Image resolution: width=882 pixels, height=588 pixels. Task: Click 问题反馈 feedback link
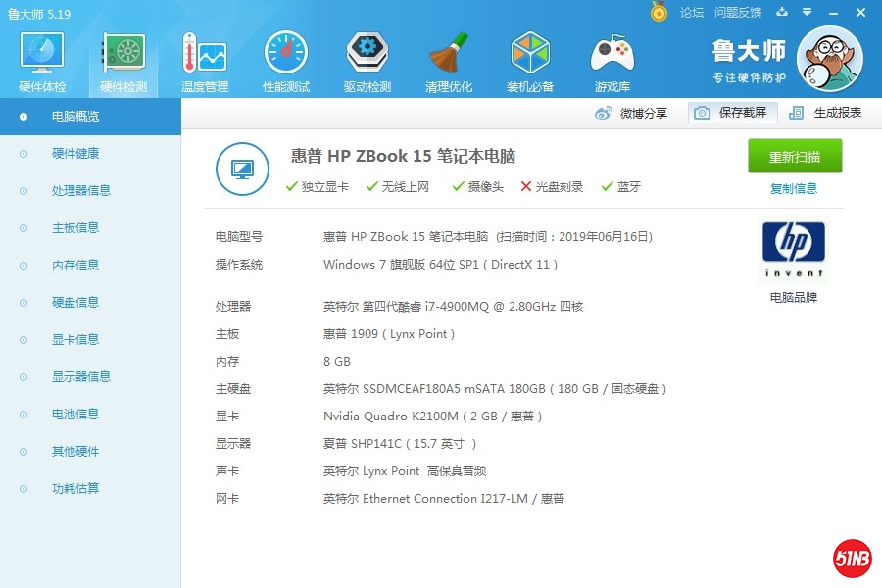738,13
